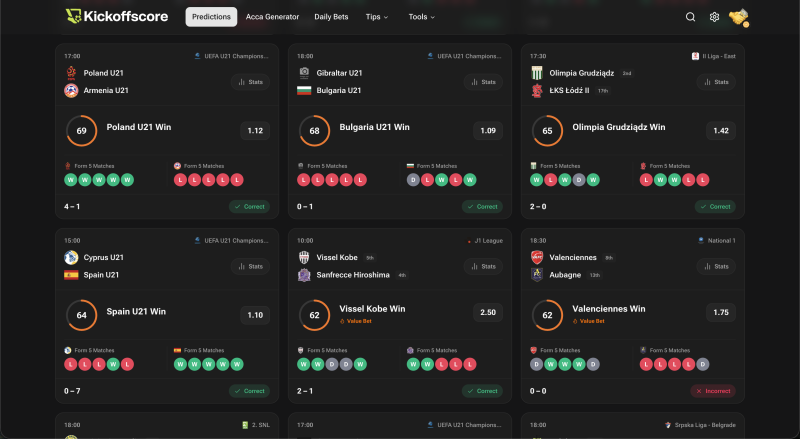Click the handshake icon in top right
The height and width of the screenshot is (439, 800).
click(739, 17)
